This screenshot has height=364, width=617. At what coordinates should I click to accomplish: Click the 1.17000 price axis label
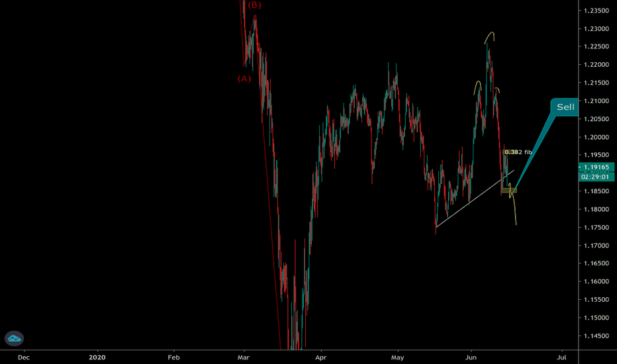596,245
